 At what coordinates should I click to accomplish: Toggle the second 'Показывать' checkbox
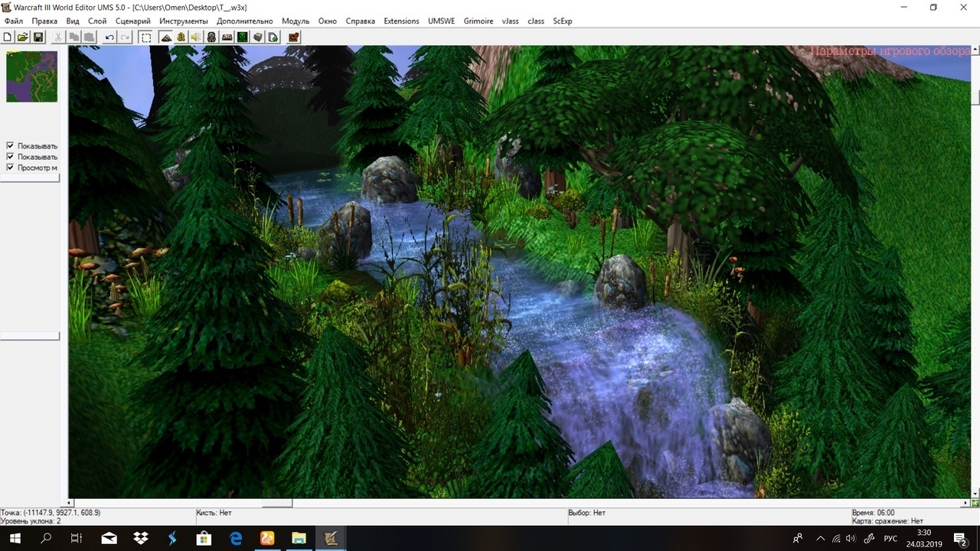tap(10, 156)
